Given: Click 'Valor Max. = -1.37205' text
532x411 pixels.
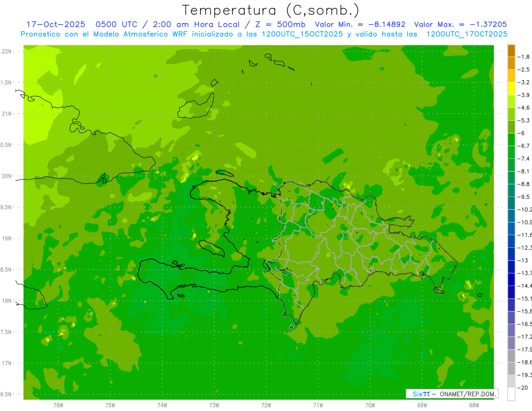Looking at the screenshot, I should 461,24.
